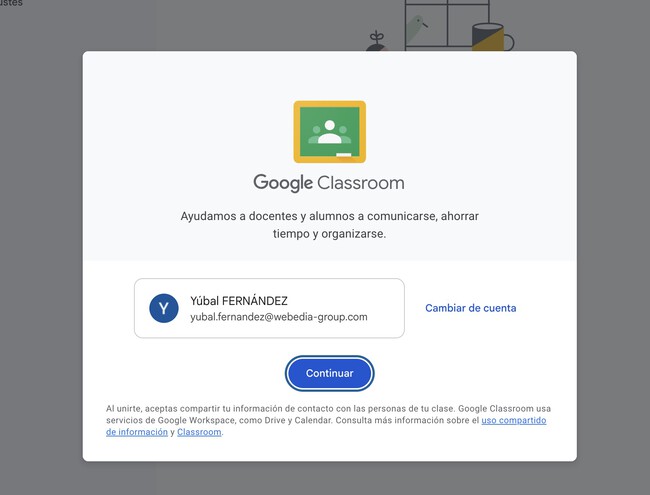Click the small plant illustration at top
The height and width of the screenshot is (495, 650).
(376, 41)
